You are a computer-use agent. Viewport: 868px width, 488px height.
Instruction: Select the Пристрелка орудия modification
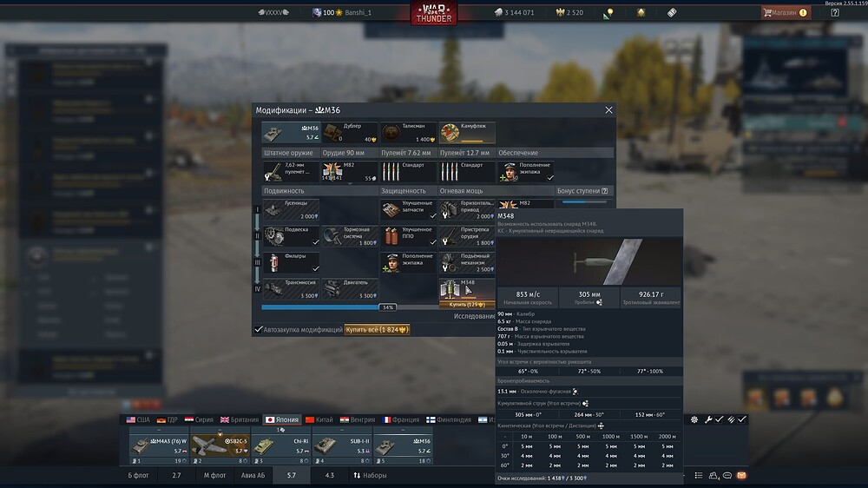[467, 236]
